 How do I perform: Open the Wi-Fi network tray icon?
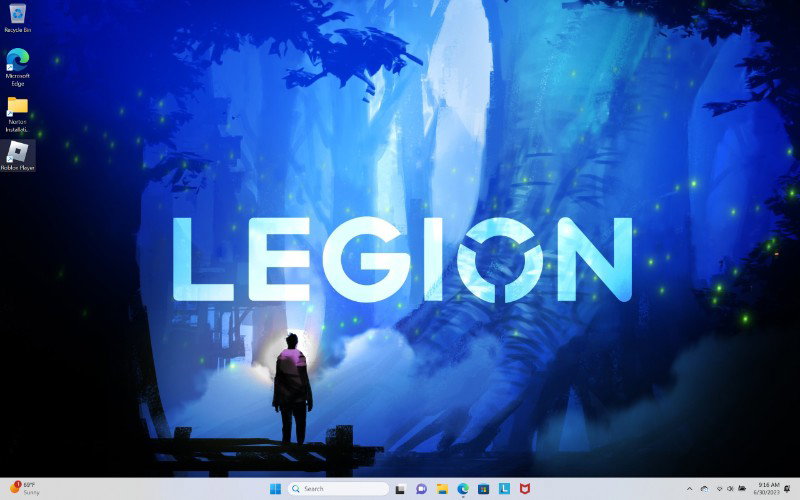(719, 489)
